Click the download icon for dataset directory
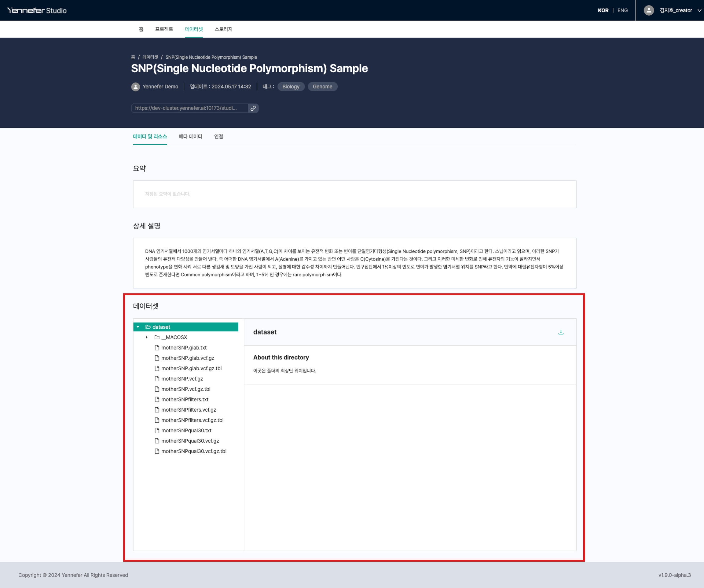Screen dimensions: 704x588 tap(560, 332)
